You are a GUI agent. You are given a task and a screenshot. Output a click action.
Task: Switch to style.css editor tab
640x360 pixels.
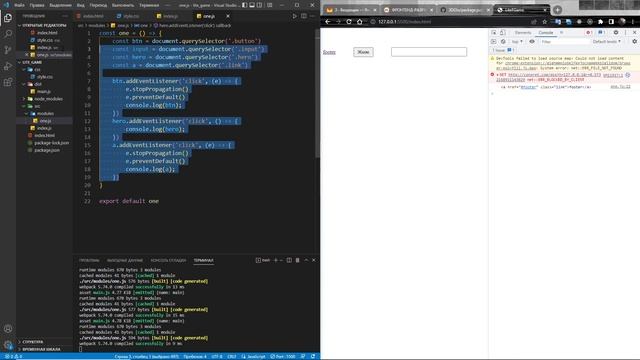point(131,16)
